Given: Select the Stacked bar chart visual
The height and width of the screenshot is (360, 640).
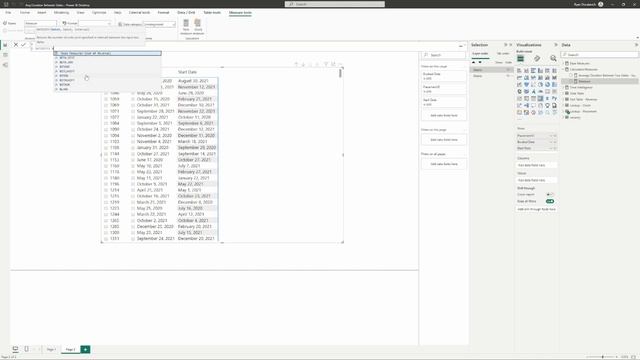Looking at the screenshot, I should point(520,71).
